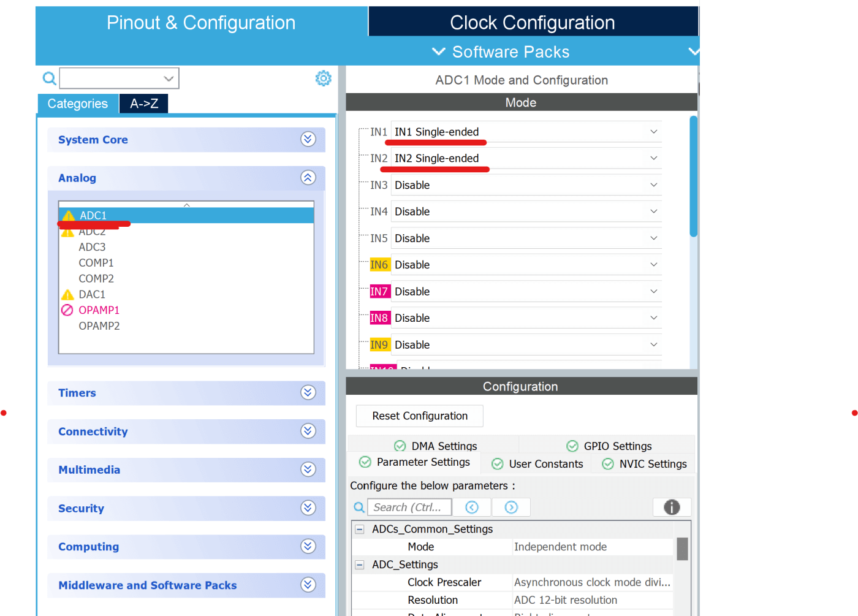
Task: Switch to the A->Z tab
Action: (x=143, y=103)
